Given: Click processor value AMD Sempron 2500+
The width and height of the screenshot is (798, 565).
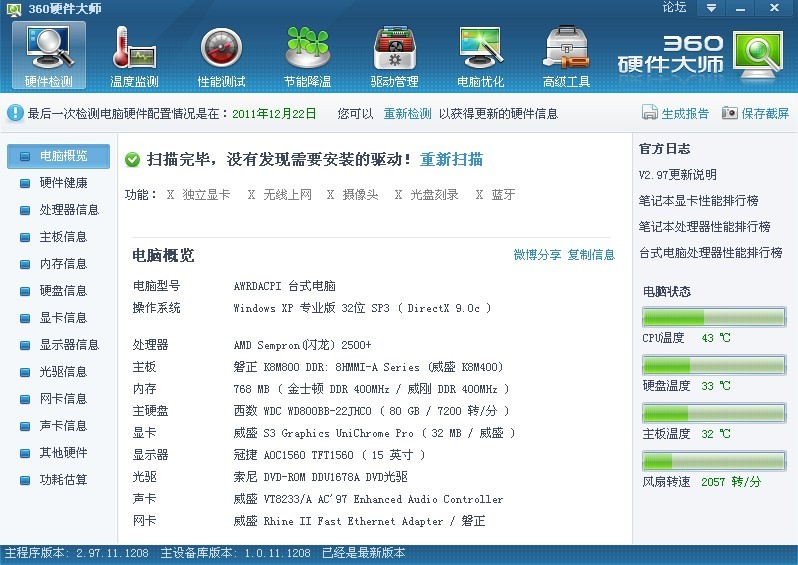Looking at the screenshot, I should 302,345.
